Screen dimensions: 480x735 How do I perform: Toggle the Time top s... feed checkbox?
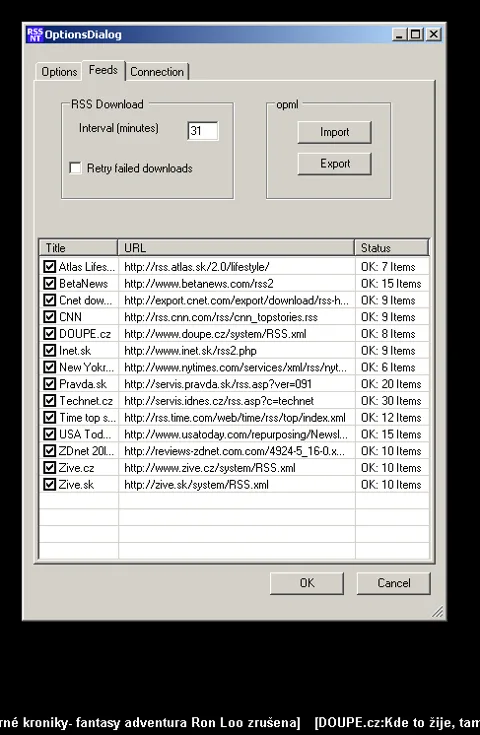tap(50, 417)
